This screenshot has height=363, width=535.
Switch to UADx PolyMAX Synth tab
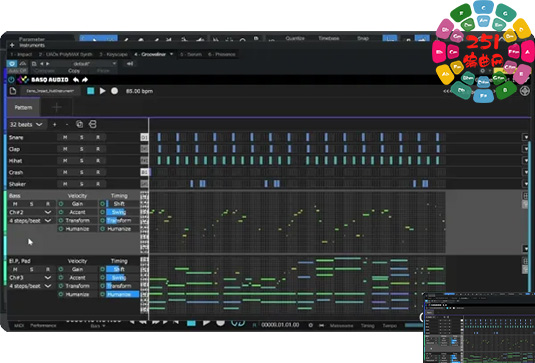66,55
